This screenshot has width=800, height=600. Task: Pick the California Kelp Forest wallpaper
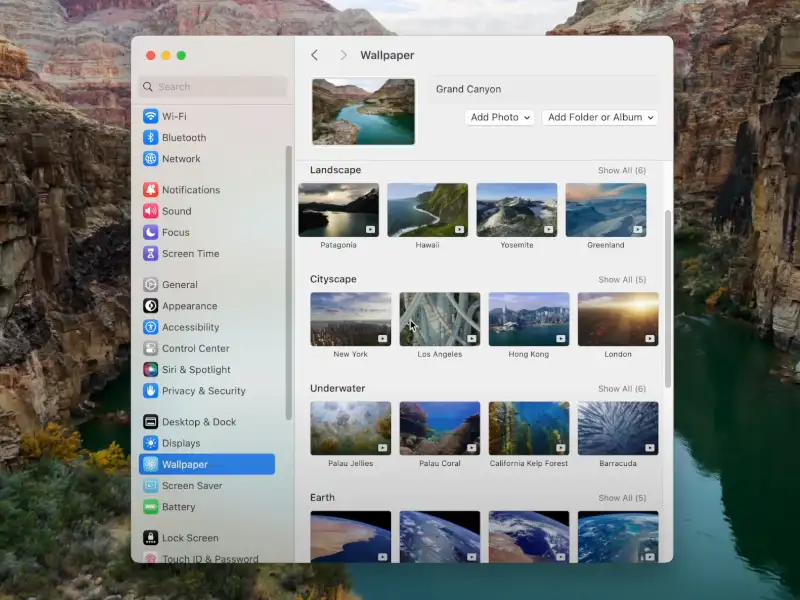pyautogui.click(x=529, y=429)
